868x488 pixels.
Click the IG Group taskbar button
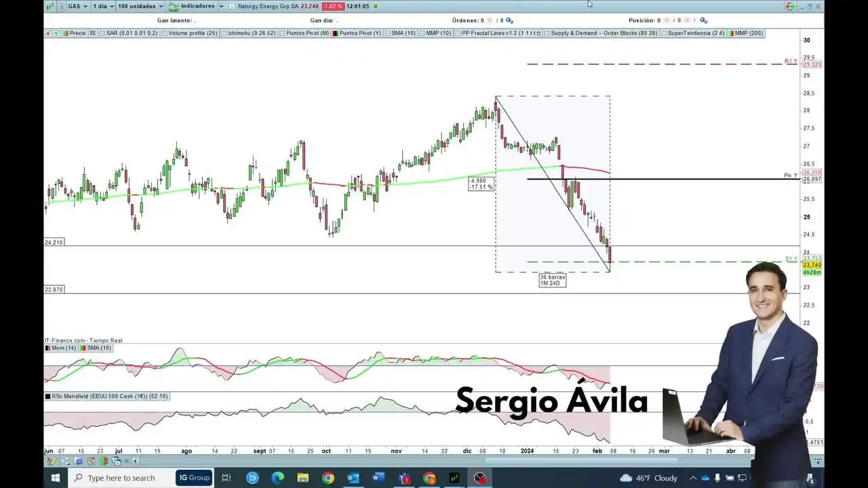pyautogui.click(x=195, y=478)
